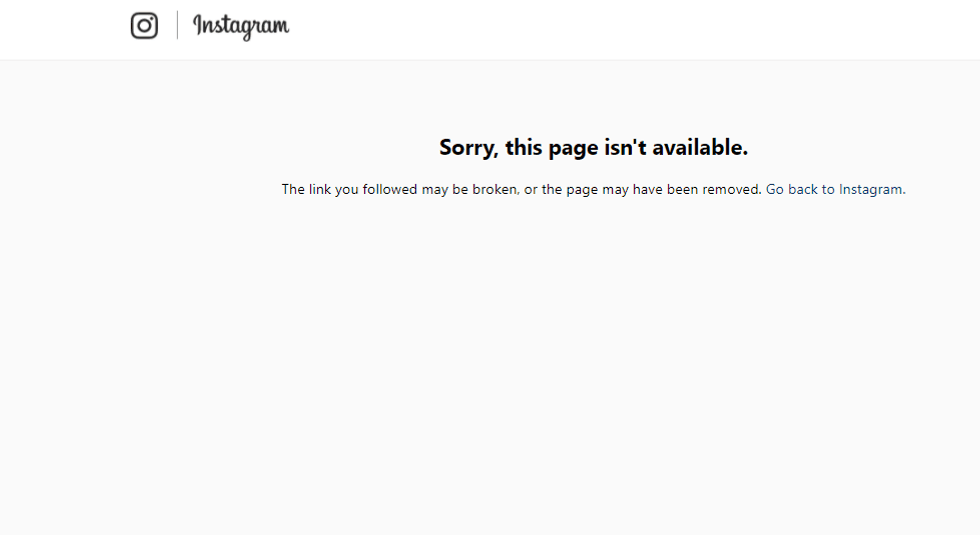Click the word 'followed' in the error message
Image resolution: width=980 pixels, height=535 pixels.
point(389,189)
